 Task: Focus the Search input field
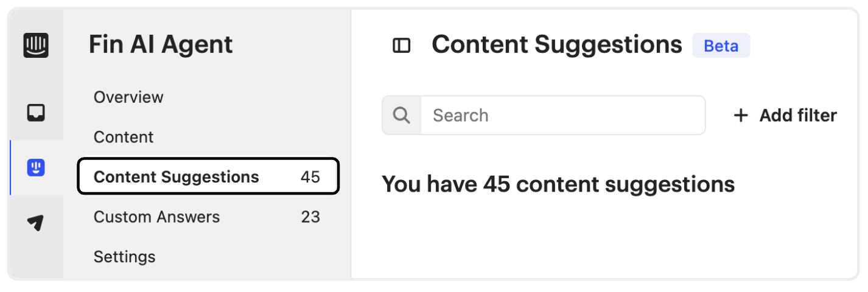coord(563,115)
